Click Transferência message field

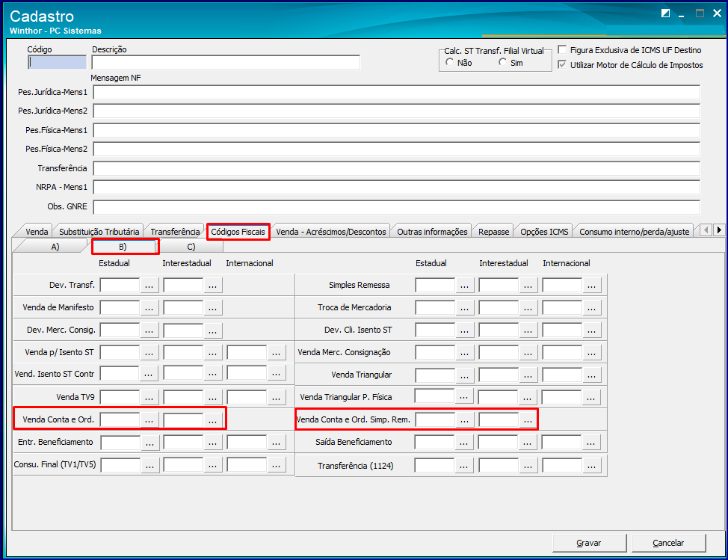pyautogui.click(x=397, y=168)
